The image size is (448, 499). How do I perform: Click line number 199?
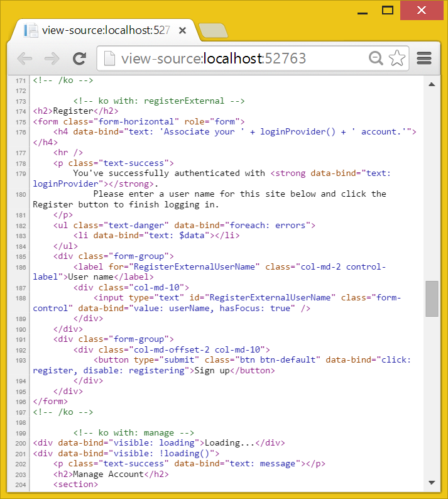tap(21, 434)
